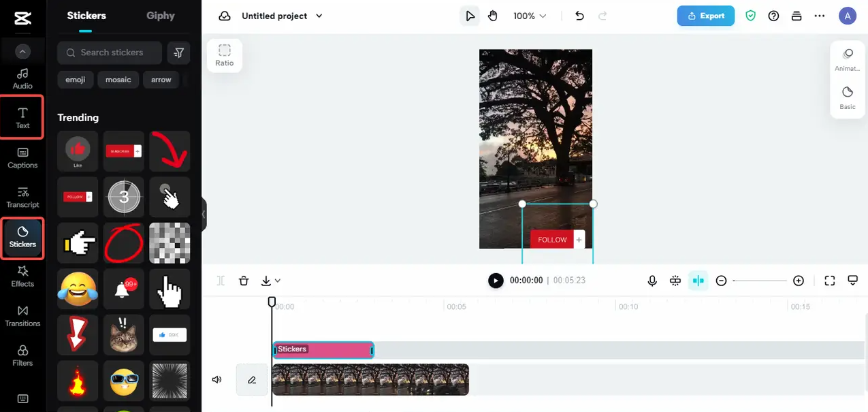This screenshot has width=868, height=412.
Task: Select the Stickers sidebar item
Action: point(22,237)
